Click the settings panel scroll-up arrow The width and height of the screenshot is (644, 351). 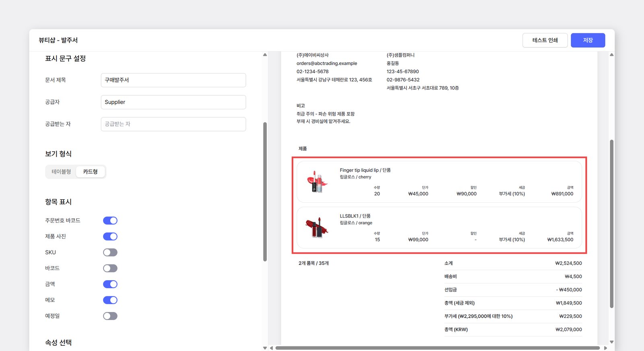(x=265, y=55)
